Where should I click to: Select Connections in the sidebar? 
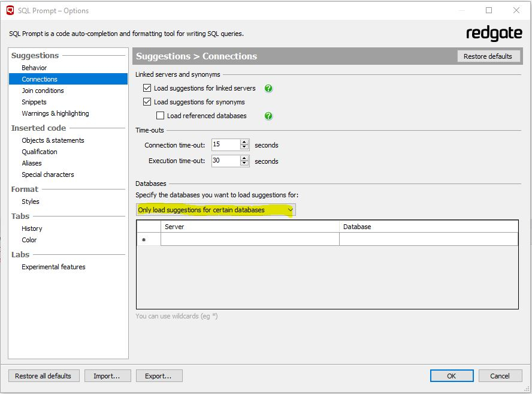tap(68, 79)
